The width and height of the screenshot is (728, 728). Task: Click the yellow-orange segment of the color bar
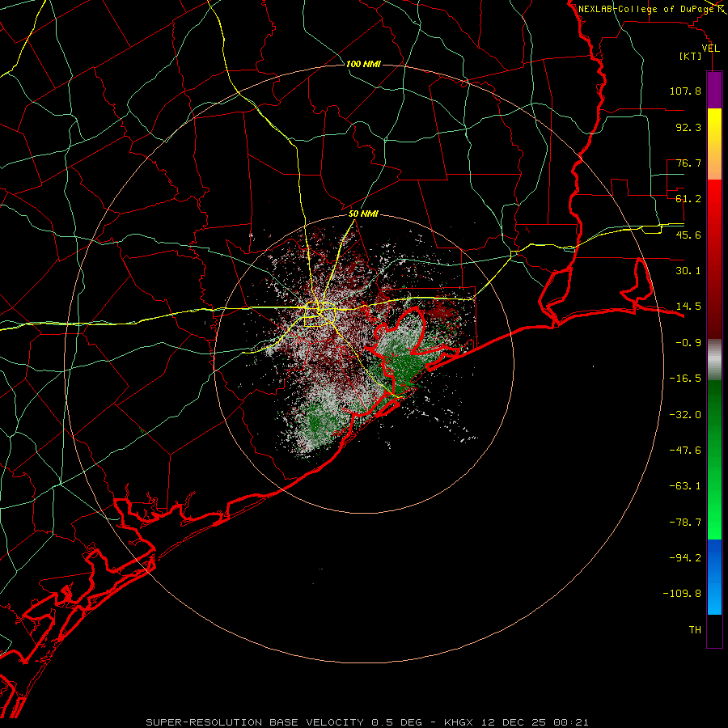click(714, 144)
